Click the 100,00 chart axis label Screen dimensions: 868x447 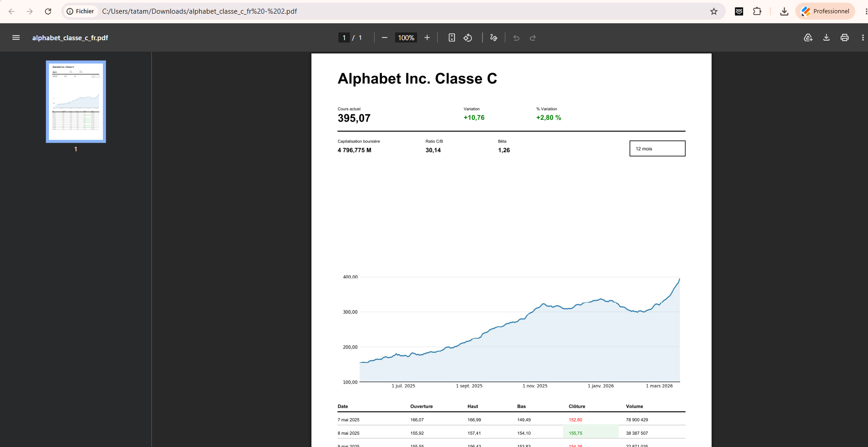[x=350, y=382]
